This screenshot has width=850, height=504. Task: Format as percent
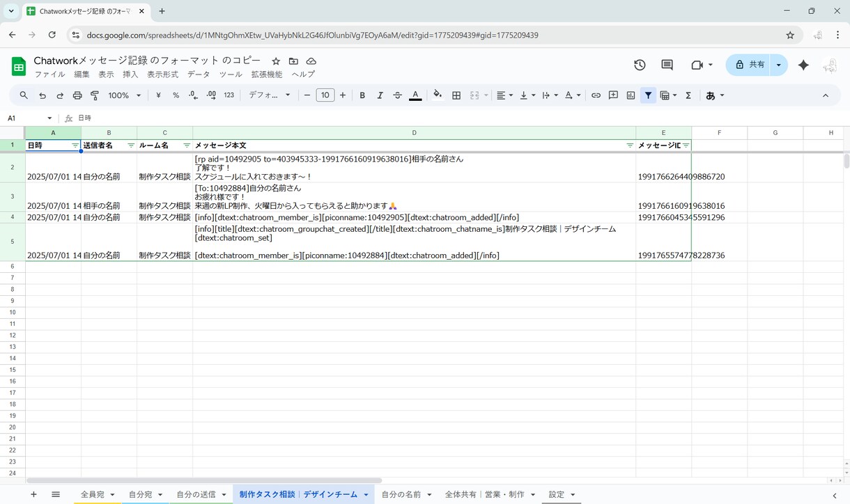(x=176, y=95)
